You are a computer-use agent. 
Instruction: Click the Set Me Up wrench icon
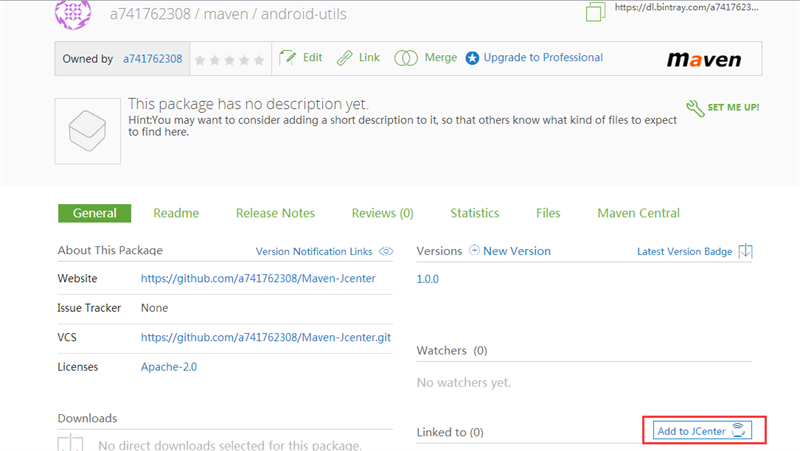[x=695, y=108]
